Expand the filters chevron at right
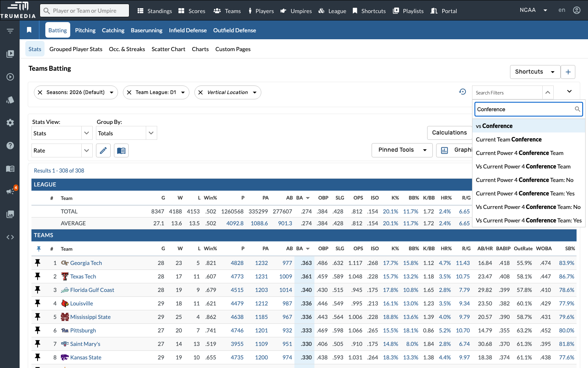 click(x=569, y=92)
